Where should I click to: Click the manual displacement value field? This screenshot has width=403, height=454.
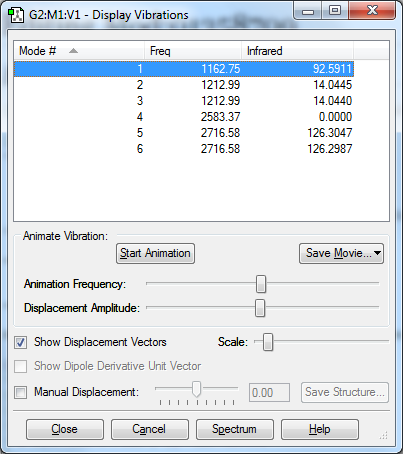pyautogui.click(x=269, y=393)
